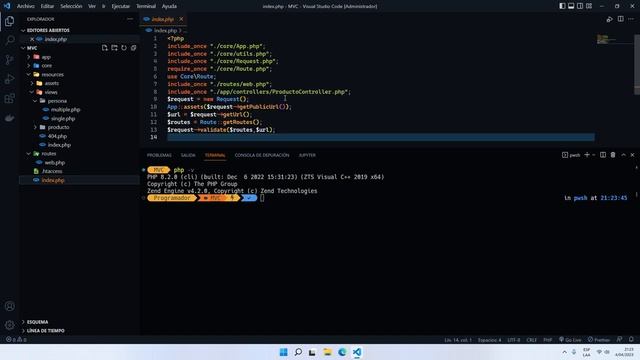Close the index.php editor tab
This screenshot has height=360, width=640.
pyautogui.click(x=181, y=19)
